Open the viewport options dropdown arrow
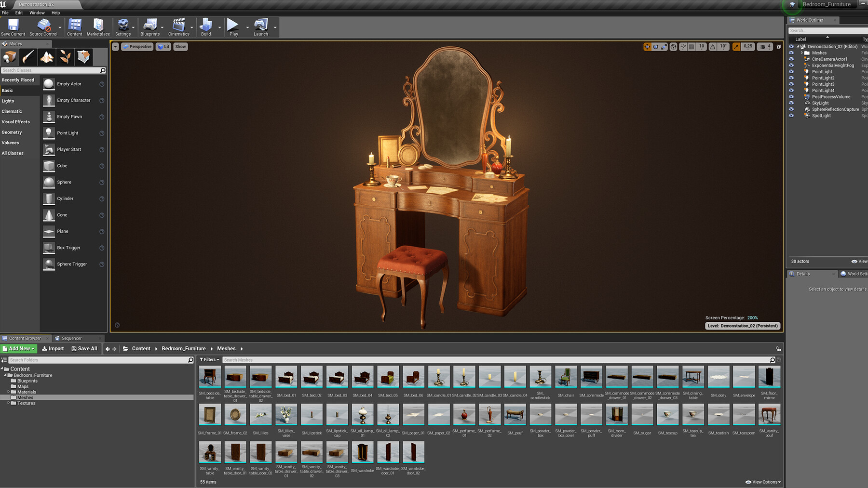The height and width of the screenshot is (488, 868). pyautogui.click(x=115, y=47)
